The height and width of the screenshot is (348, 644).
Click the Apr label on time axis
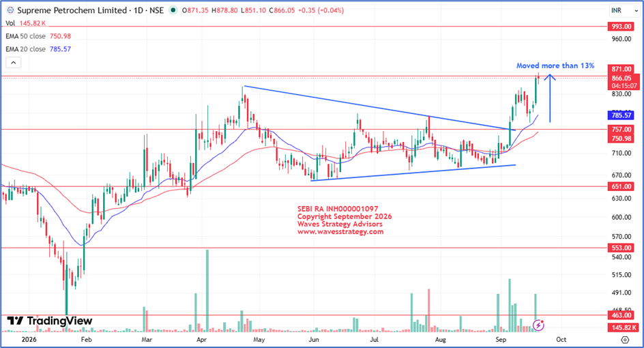(x=201, y=339)
